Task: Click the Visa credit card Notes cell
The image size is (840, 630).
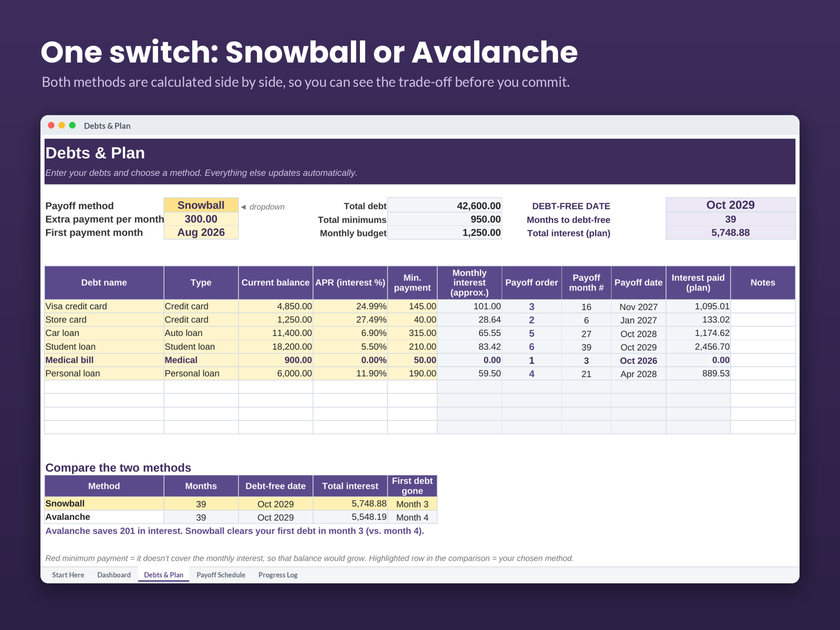Action: tap(763, 306)
